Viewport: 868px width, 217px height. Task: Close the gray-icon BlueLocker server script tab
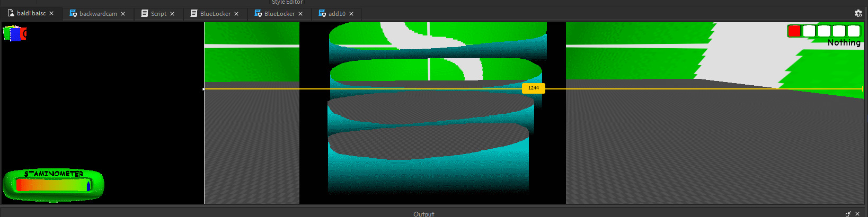click(x=236, y=14)
